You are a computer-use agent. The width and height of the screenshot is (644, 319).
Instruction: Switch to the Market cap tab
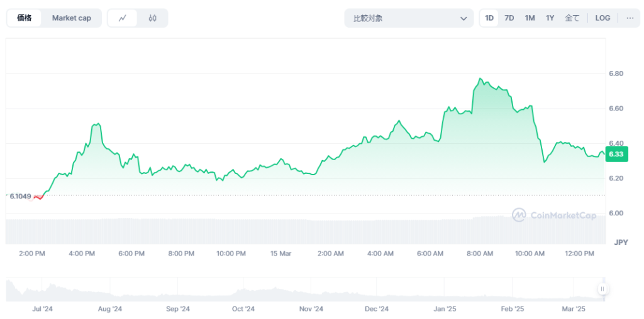[x=71, y=18]
